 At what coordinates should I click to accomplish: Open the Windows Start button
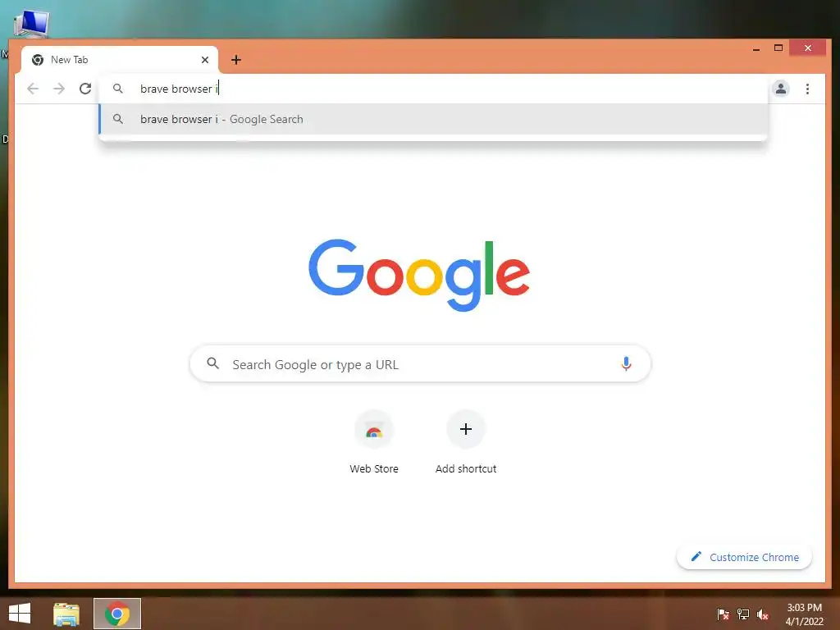click(x=20, y=614)
